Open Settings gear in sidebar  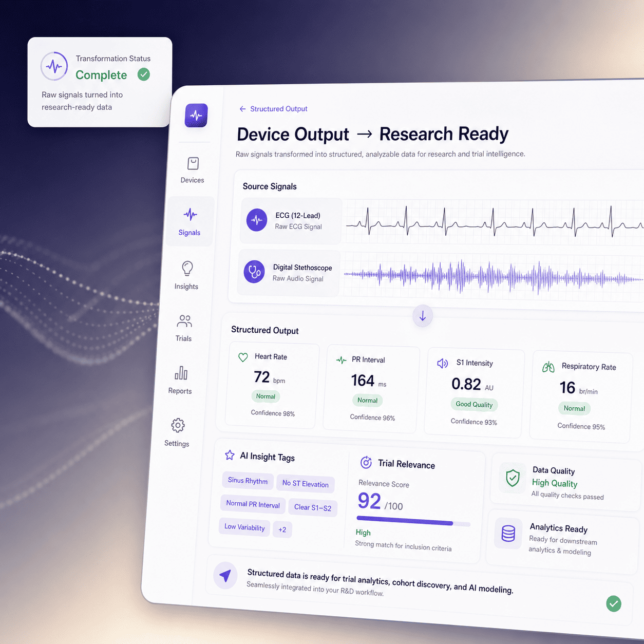[178, 425]
